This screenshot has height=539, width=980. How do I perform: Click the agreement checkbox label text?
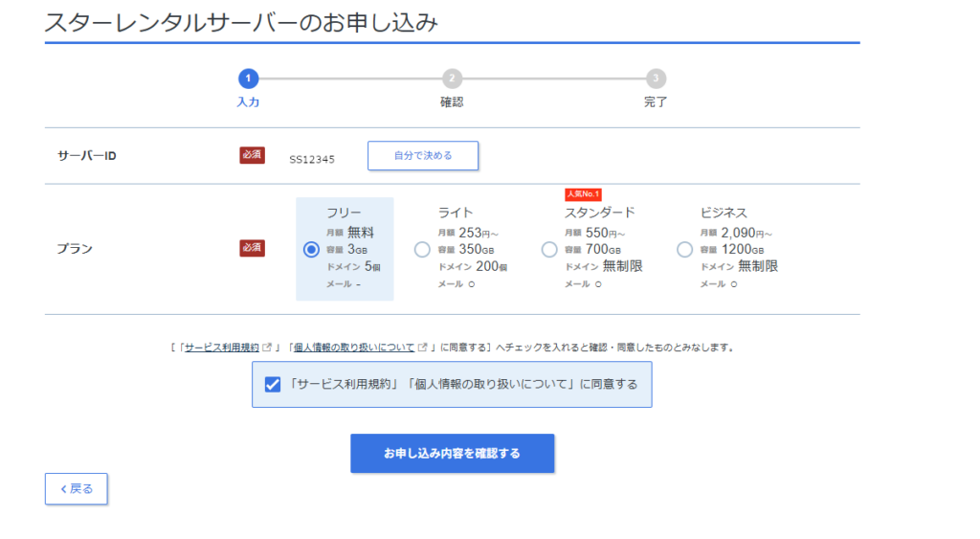point(462,384)
